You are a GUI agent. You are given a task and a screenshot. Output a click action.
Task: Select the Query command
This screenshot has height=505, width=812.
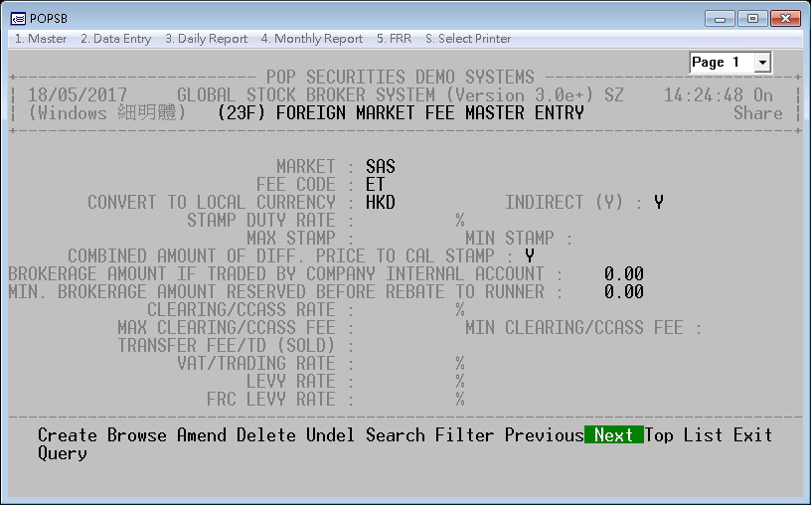point(63,453)
